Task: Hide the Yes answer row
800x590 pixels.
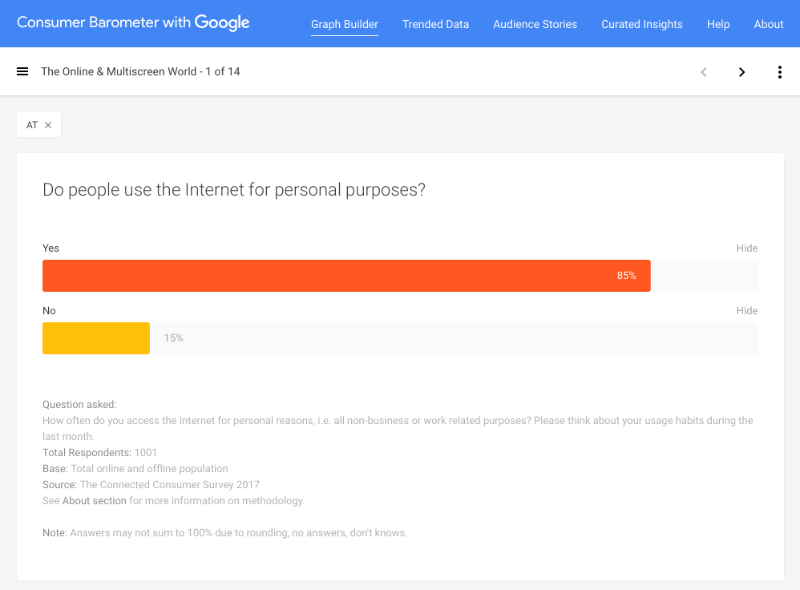Action: [746, 248]
